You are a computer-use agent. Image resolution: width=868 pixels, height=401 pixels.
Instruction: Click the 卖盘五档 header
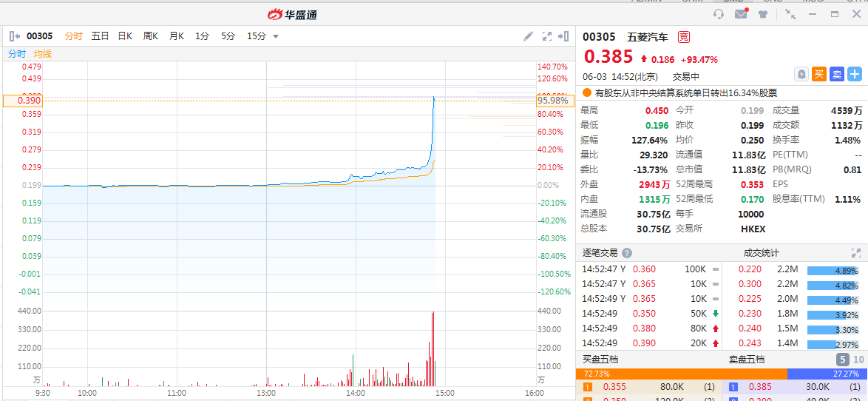click(x=748, y=359)
